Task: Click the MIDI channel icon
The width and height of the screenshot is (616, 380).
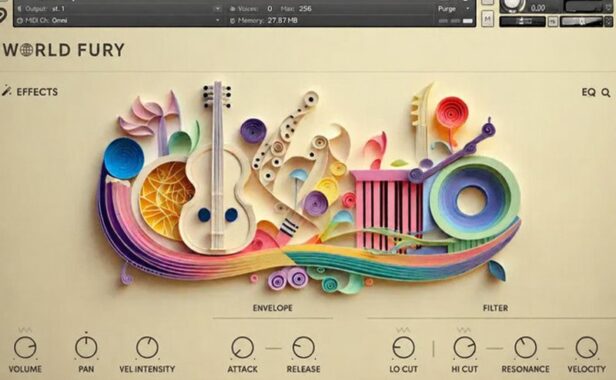Action: coord(20,20)
